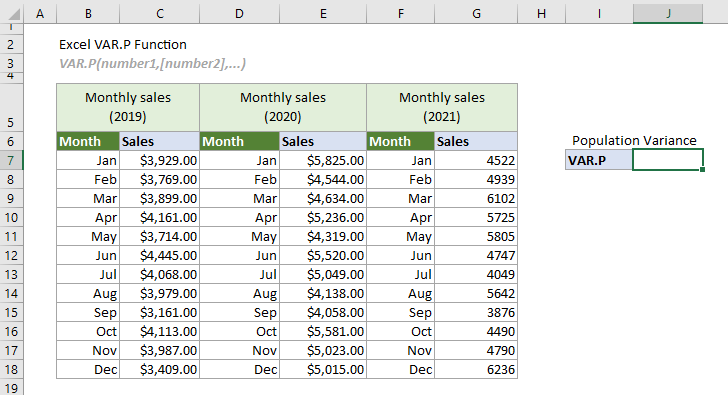Select Jan 2019 sales $3,929.00 cell
728x395 pixels.
pyautogui.click(x=160, y=161)
